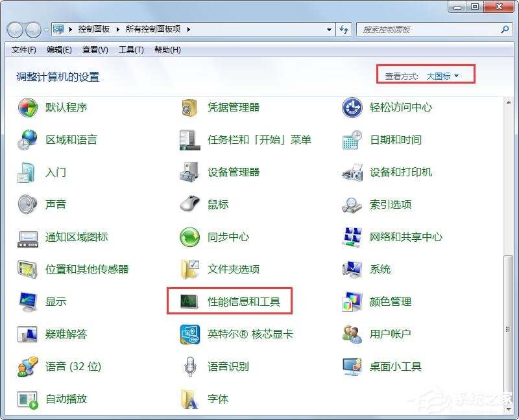
Task: Open 字体 (Fonts)
Action: pos(217,399)
